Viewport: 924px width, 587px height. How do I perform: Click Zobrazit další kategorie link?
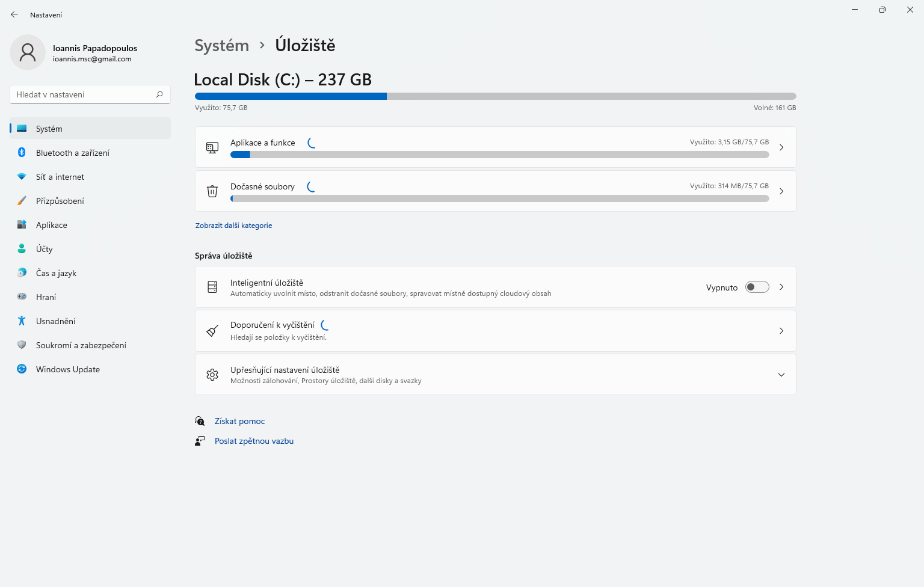click(x=233, y=226)
